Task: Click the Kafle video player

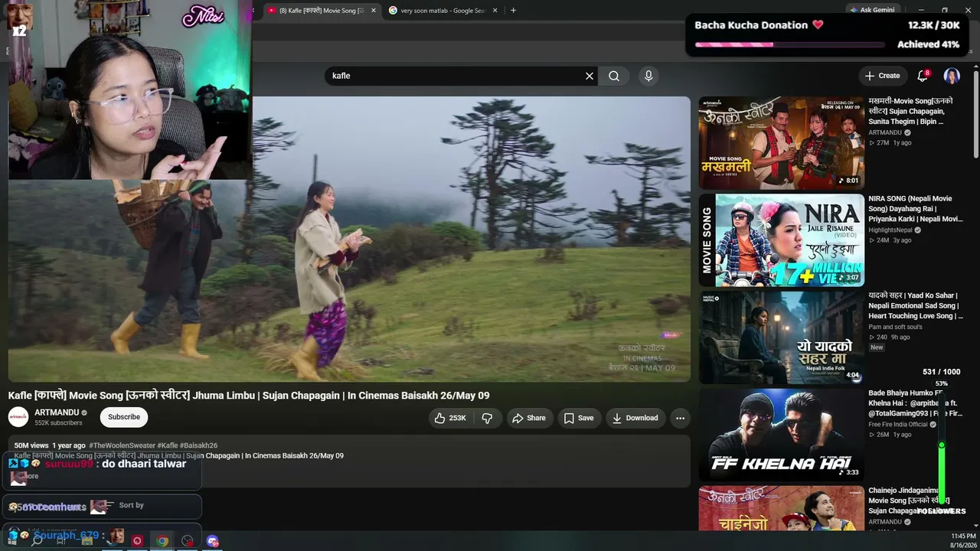Action: (x=349, y=239)
